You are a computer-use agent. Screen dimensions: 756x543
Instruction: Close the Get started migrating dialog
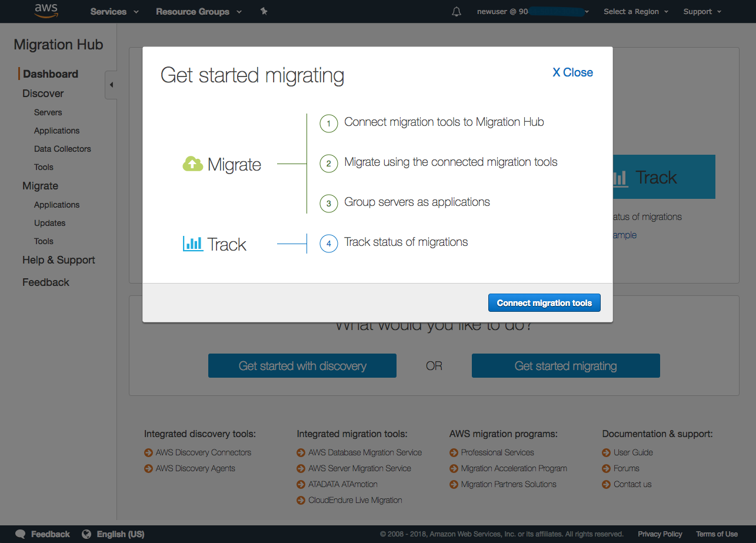pos(572,72)
